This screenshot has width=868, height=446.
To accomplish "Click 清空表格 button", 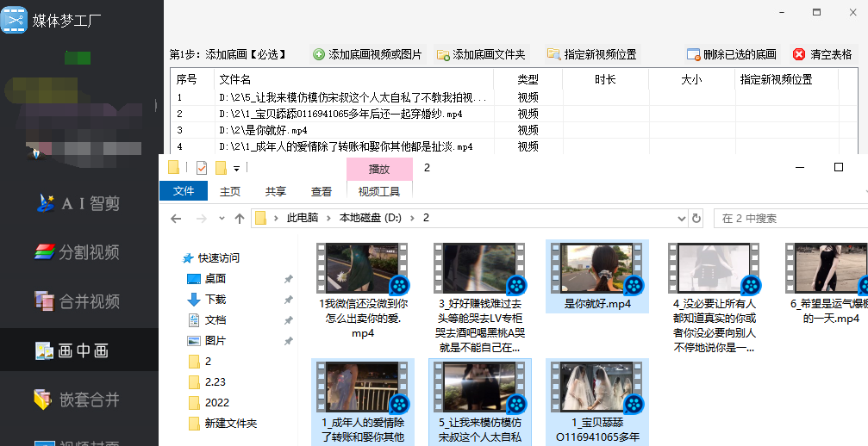I will tap(822, 54).
